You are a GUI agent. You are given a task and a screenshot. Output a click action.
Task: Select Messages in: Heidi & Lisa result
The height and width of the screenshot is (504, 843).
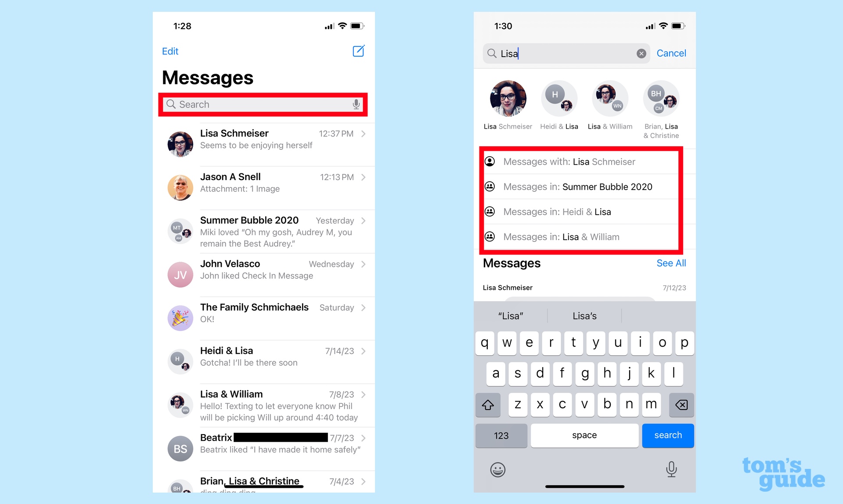point(585,212)
